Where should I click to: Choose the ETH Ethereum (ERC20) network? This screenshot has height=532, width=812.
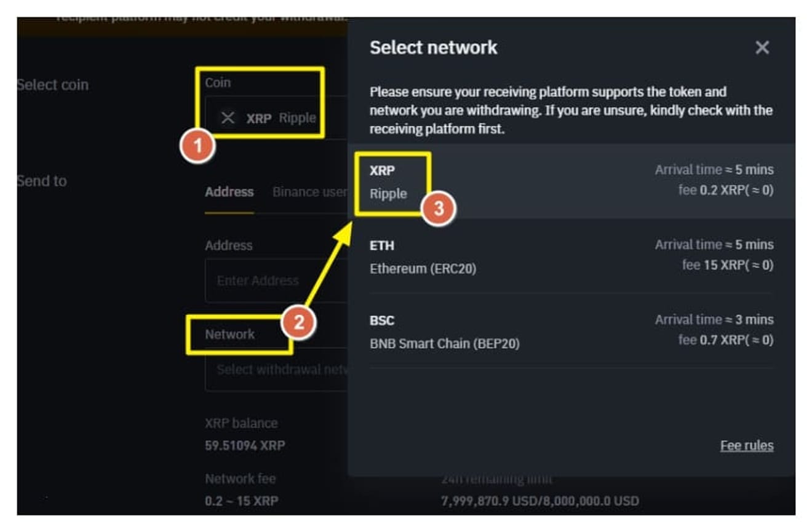571,256
